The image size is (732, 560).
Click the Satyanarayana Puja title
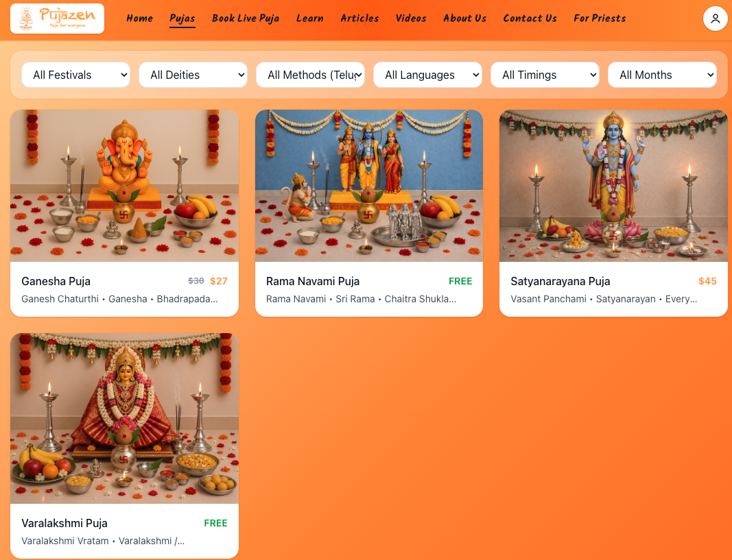560,281
